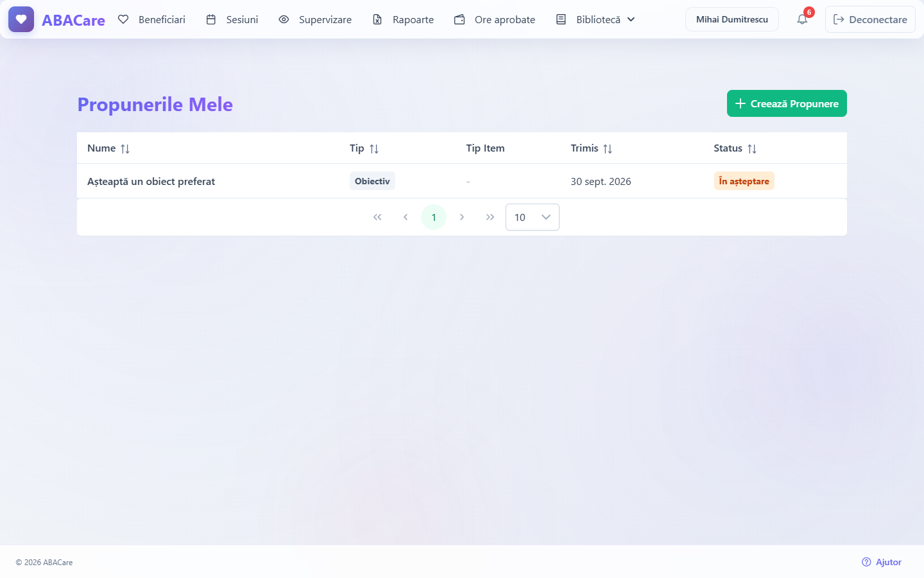Open the Mihai Dumitrescu profile button
The height and width of the screenshot is (578, 924).
coord(732,19)
